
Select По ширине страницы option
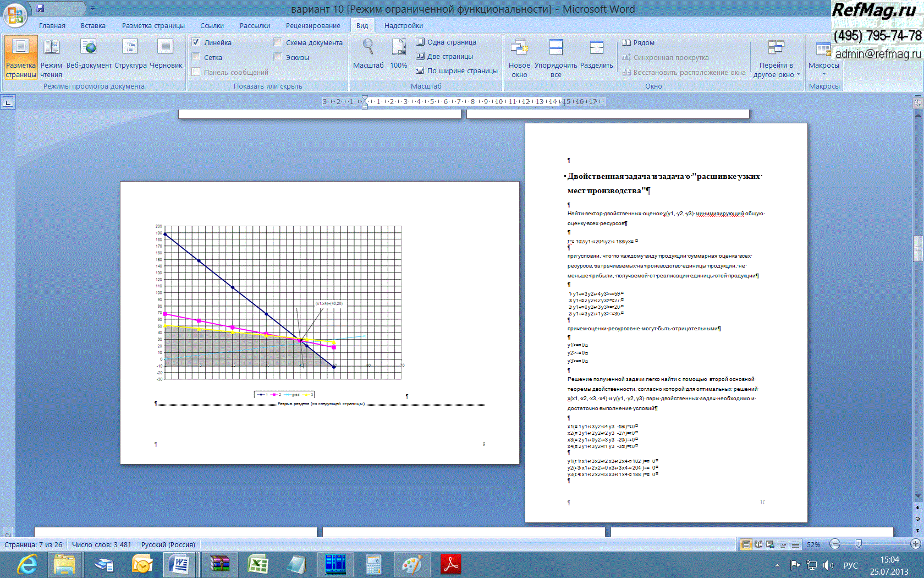457,70
